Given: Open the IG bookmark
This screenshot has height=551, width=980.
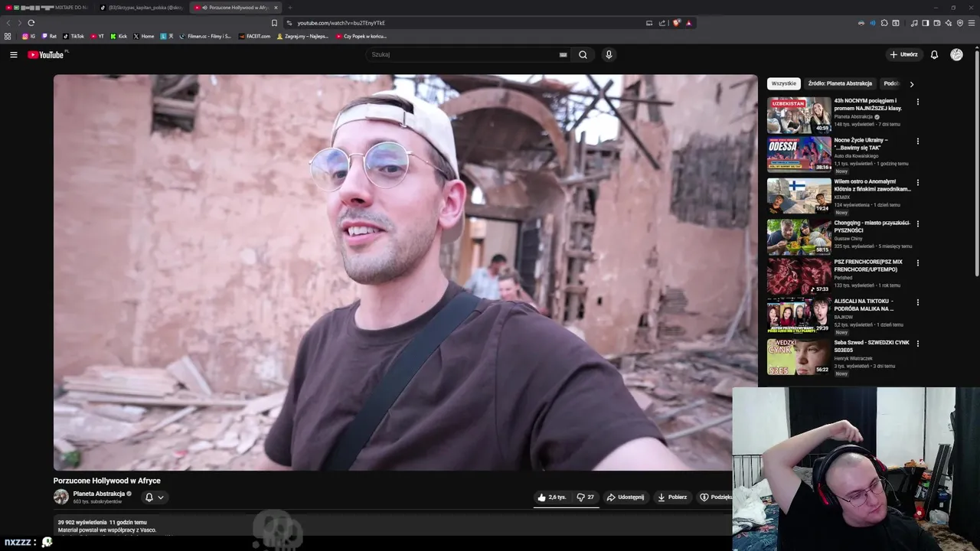Looking at the screenshot, I should 28,36.
